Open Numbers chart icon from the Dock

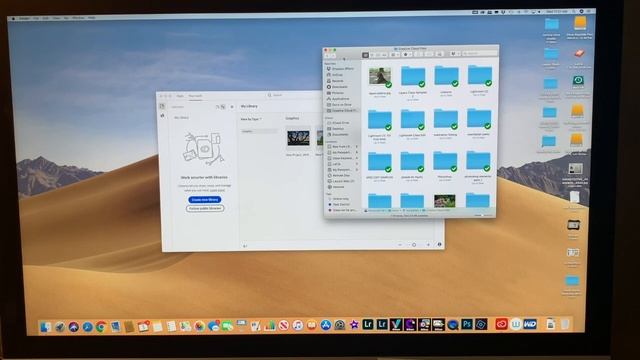pyautogui.click(x=270, y=326)
